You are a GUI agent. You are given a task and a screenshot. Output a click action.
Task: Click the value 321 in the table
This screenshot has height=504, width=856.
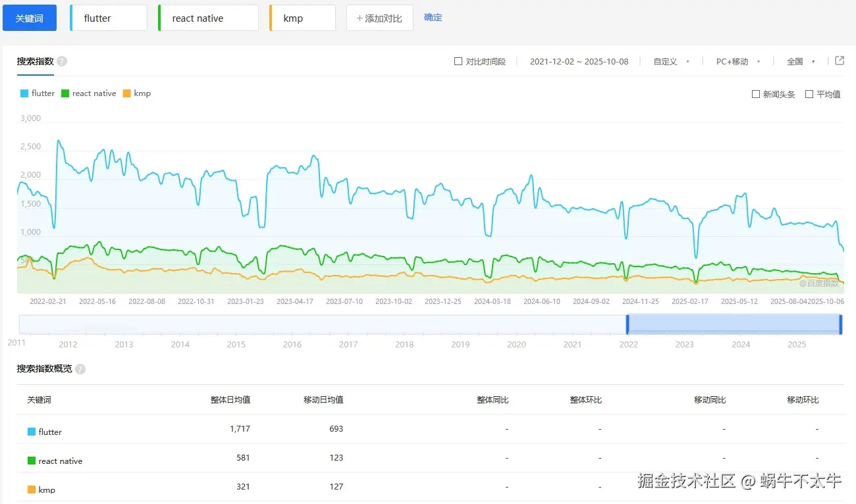click(x=243, y=487)
